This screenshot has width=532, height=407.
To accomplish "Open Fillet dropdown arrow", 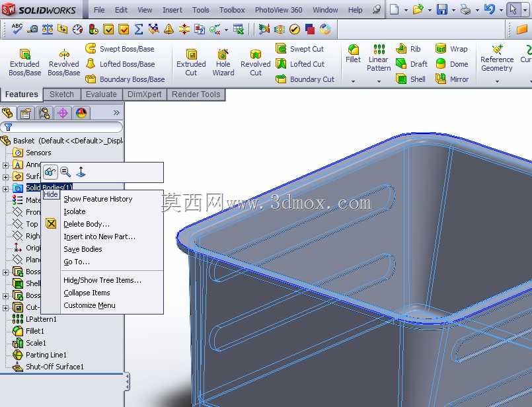I will (353, 81).
